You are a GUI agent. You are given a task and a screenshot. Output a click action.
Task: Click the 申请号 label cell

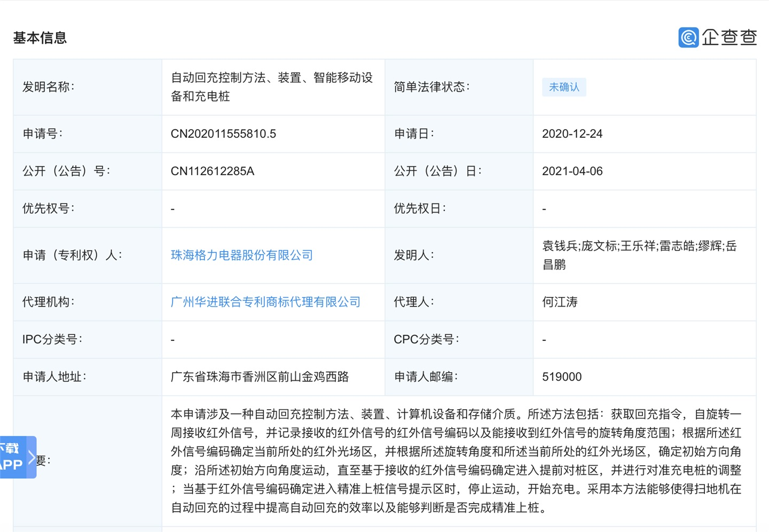coord(88,134)
